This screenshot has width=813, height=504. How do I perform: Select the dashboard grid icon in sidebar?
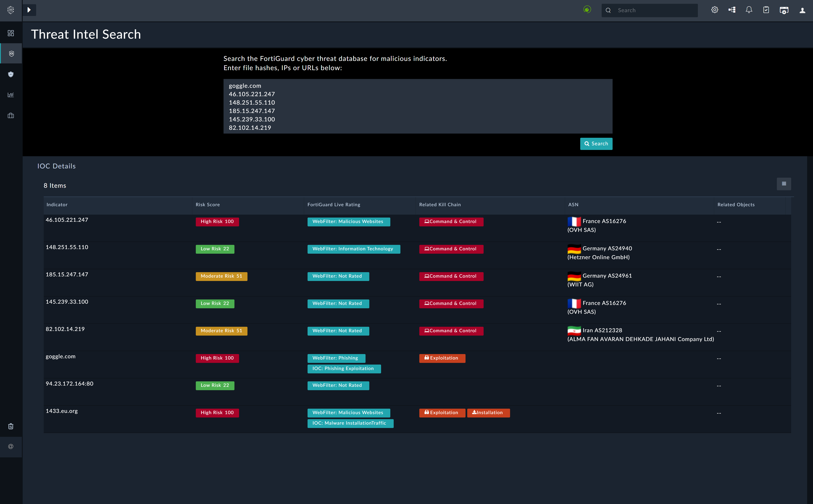(x=11, y=33)
